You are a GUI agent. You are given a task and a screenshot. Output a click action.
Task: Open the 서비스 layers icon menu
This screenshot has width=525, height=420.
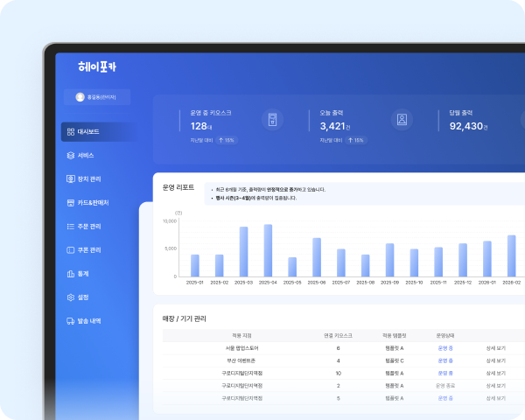[x=80, y=156]
